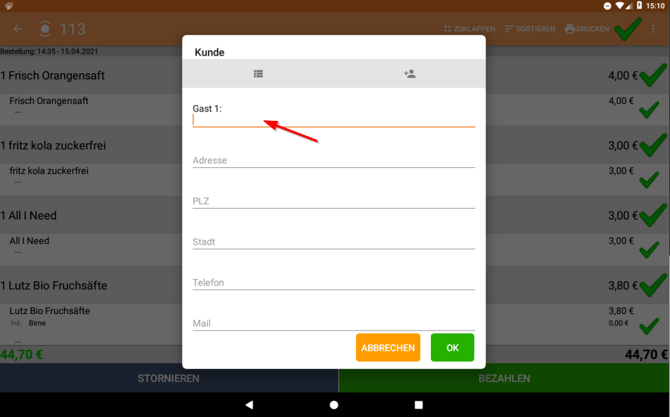
Task: Tap the Android home navigation button
Action: (334, 405)
